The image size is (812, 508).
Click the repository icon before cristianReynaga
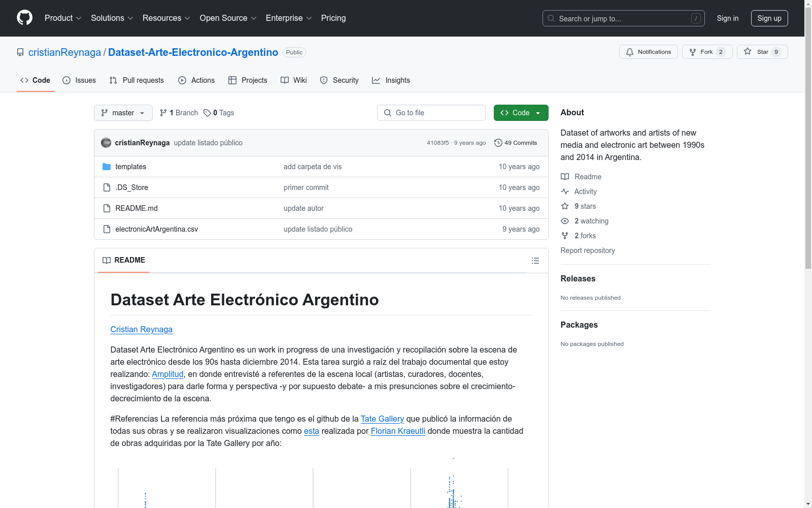click(x=20, y=52)
